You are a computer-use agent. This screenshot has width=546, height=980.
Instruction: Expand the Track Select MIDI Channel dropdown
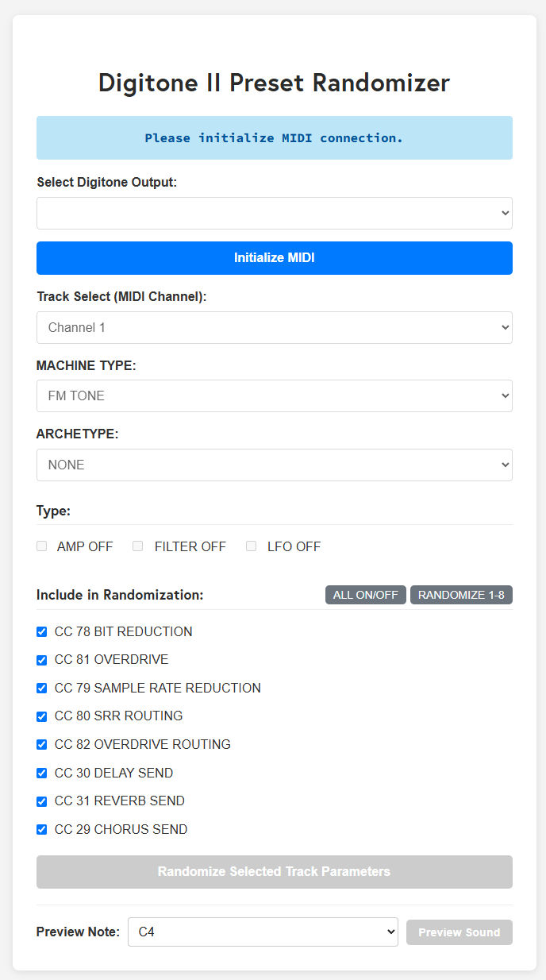tap(274, 327)
